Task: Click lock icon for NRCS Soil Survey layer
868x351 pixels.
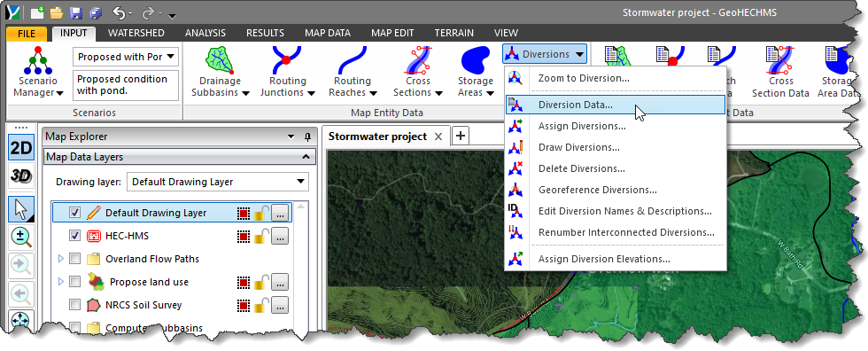Action: (x=262, y=306)
